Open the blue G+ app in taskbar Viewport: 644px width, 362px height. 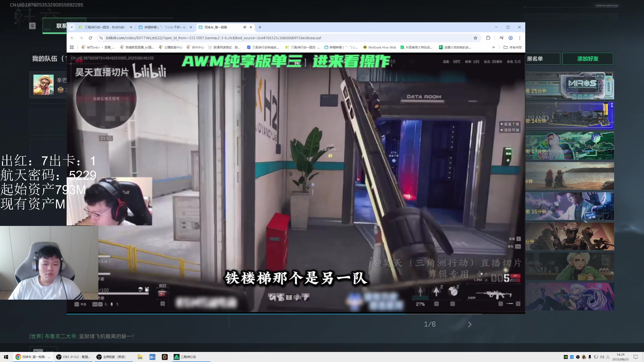pos(152,357)
